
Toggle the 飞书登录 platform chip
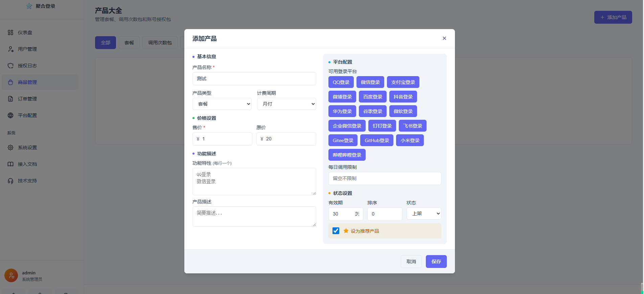(413, 126)
